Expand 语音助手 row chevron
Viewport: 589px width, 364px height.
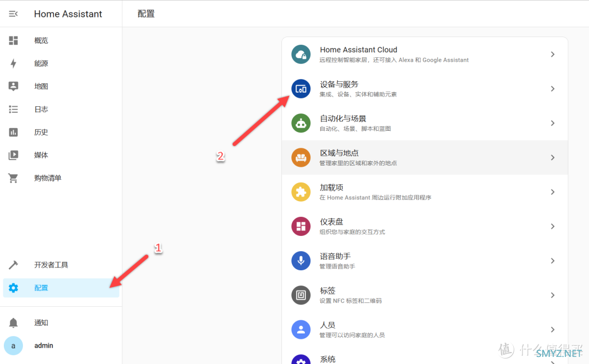(552, 261)
